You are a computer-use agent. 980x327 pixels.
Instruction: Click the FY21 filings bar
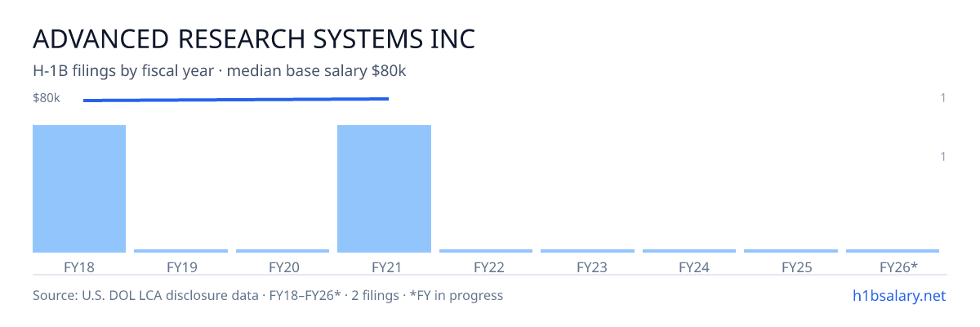point(384,189)
